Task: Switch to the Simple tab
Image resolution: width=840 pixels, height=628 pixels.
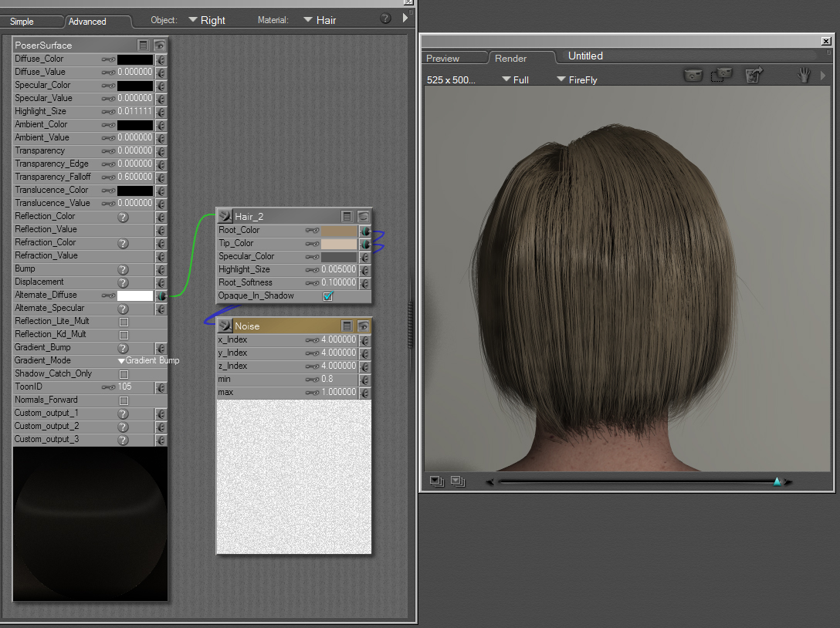Action: pyautogui.click(x=22, y=22)
